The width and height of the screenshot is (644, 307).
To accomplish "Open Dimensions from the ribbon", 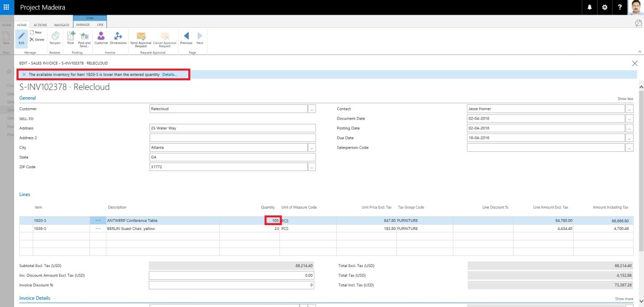I will click(118, 36).
